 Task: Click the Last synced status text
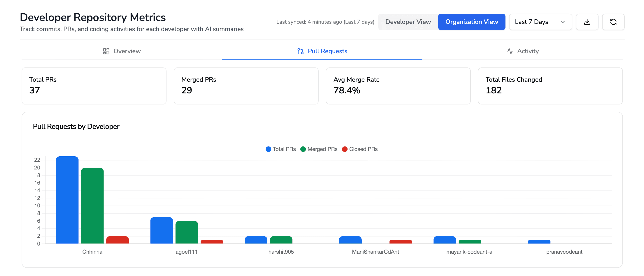(325, 22)
